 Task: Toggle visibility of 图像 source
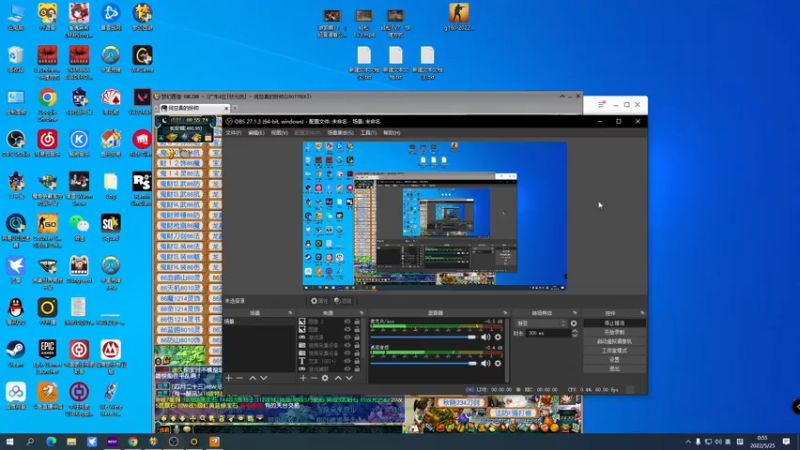tap(347, 330)
